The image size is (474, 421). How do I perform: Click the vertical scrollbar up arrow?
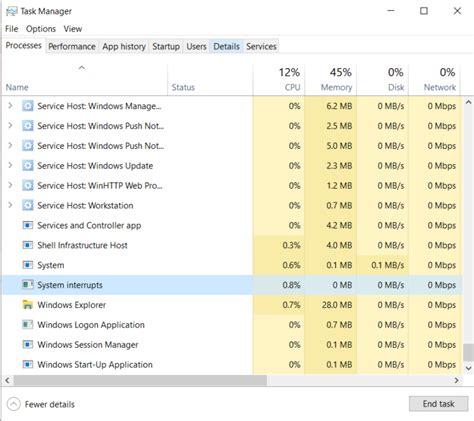(468, 102)
